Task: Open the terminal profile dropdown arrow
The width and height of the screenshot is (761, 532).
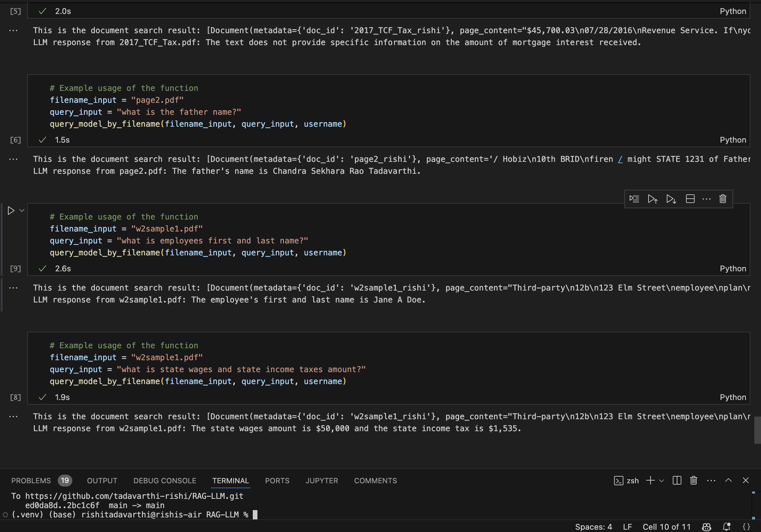Action: point(662,480)
